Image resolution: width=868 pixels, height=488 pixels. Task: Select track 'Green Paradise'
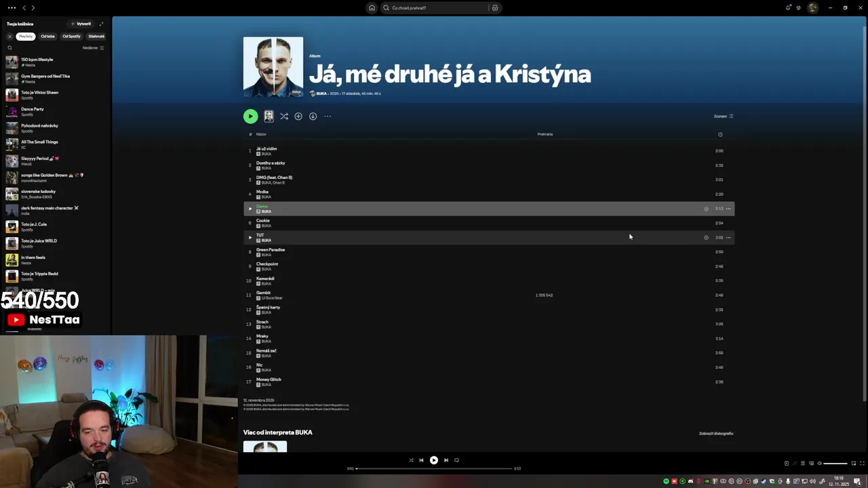(489, 252)
